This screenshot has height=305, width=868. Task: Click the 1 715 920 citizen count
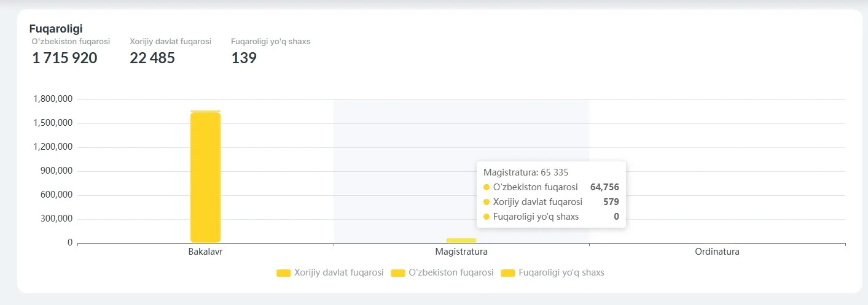pos(65,58)
